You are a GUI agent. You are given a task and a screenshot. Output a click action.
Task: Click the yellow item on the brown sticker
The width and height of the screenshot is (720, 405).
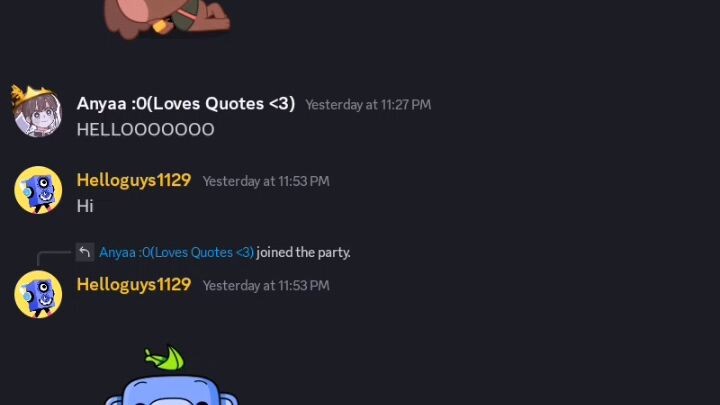(160, 26)
